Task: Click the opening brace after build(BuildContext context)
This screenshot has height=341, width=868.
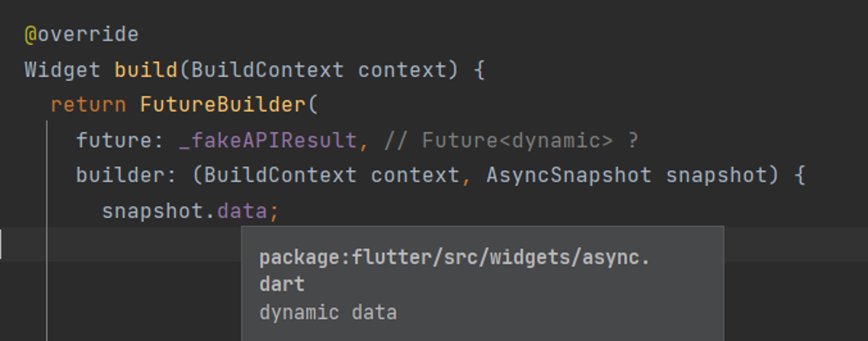Action: tap(479, 70)
